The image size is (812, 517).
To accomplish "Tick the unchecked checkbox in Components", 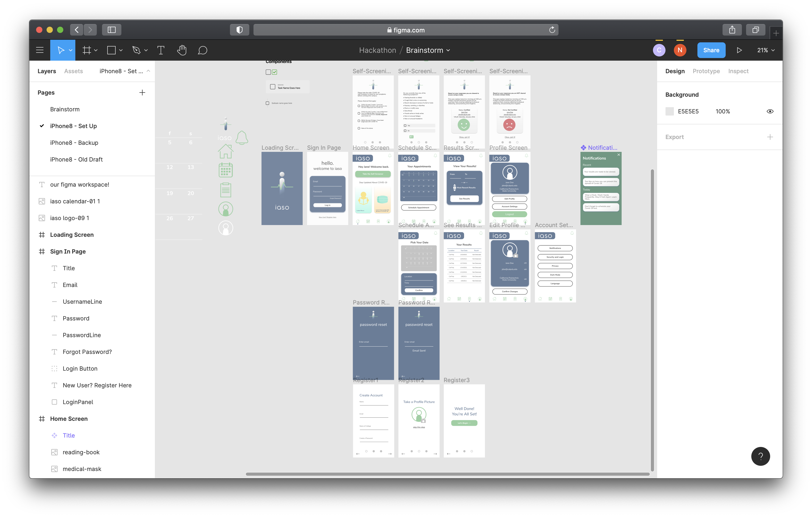I will point(268,72).
